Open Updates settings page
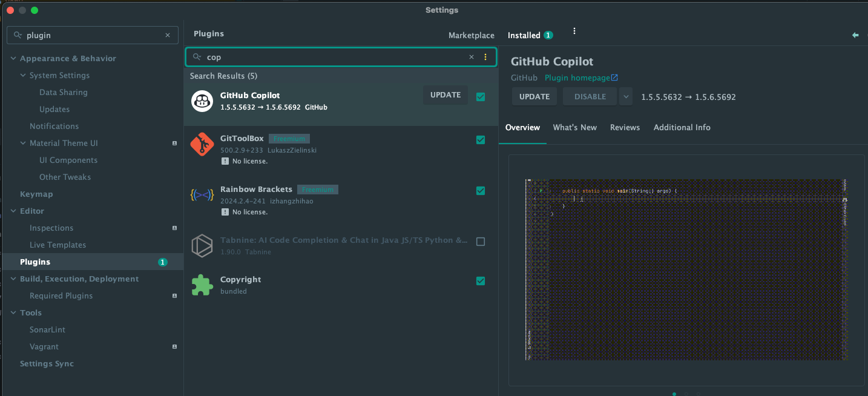The height and width of the screenshot is (396, 868). (54, 109)
